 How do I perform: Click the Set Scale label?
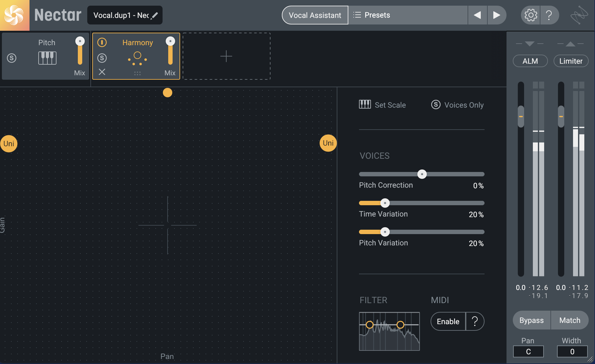click(390, 105)
